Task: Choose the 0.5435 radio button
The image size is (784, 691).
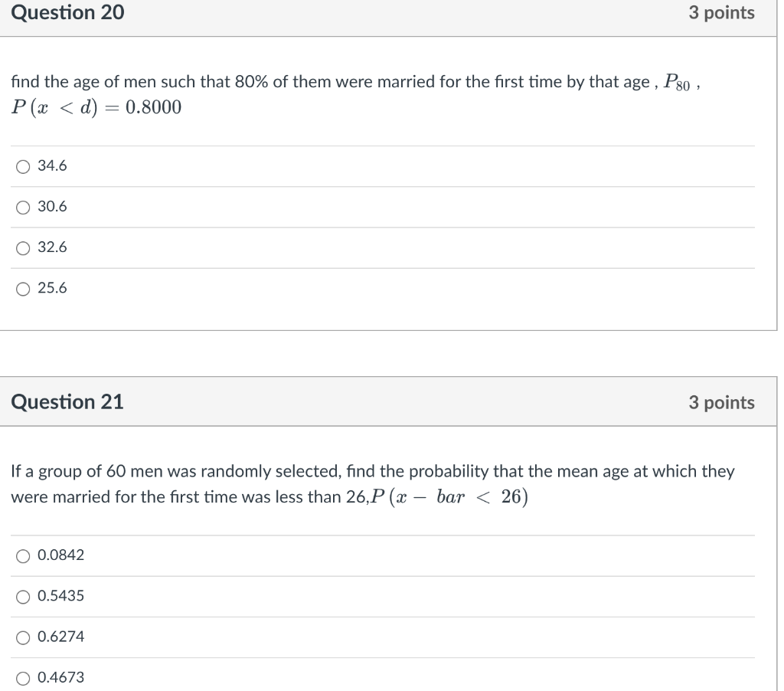Action: 23,597
